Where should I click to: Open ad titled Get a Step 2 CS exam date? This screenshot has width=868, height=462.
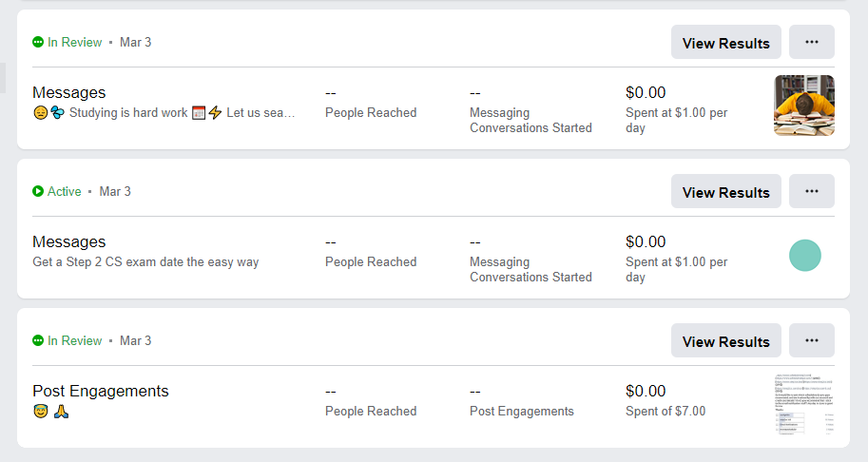145,261
